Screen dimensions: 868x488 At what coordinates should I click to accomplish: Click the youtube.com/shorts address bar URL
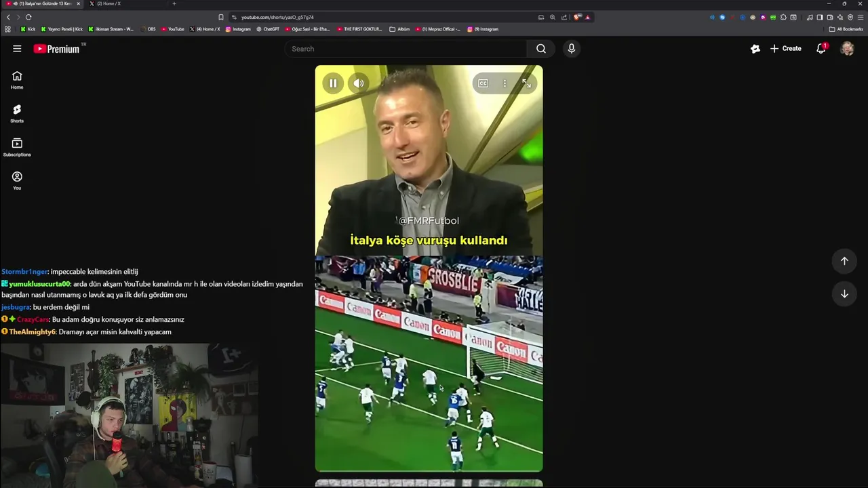pyautogui.click(x=277, y=17)
